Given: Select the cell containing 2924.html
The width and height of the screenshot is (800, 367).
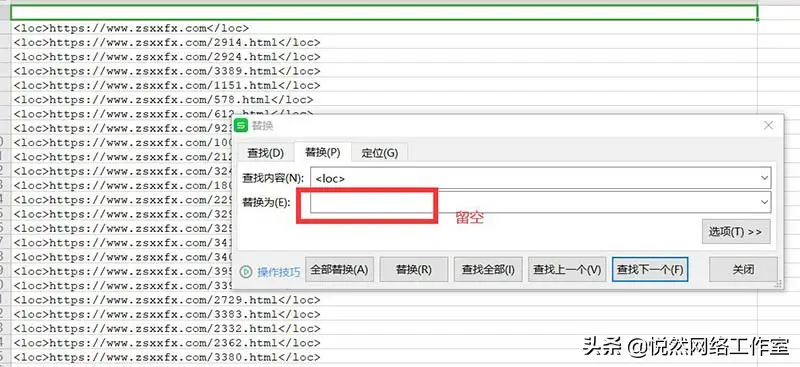Looking at the screenshot, I should click(x=384, y=57).
